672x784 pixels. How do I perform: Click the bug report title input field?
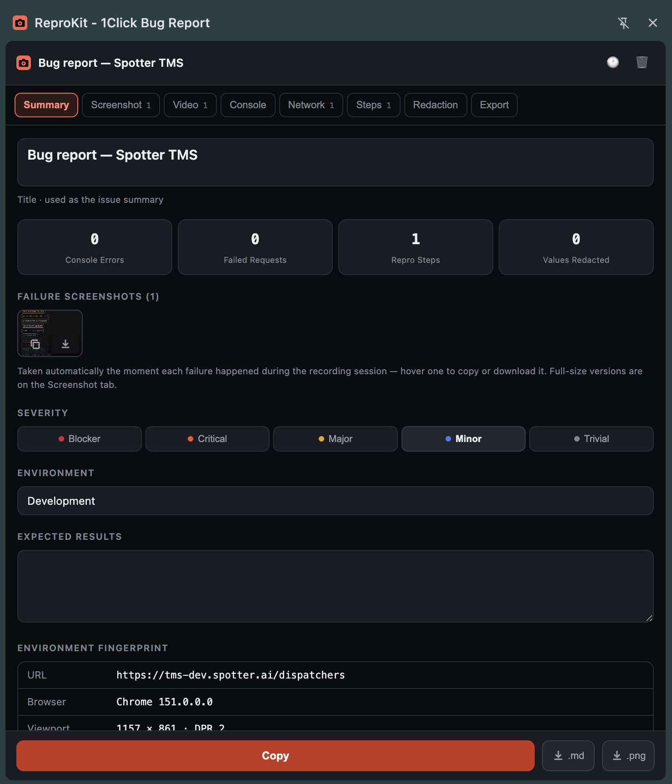336,162
